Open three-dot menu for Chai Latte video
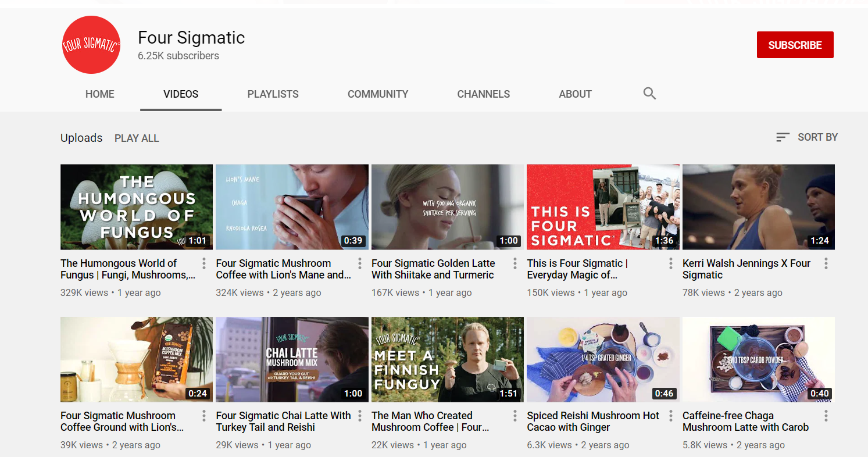Image resolution: width=868 pixels, height=457 pixels. [359, 416]
